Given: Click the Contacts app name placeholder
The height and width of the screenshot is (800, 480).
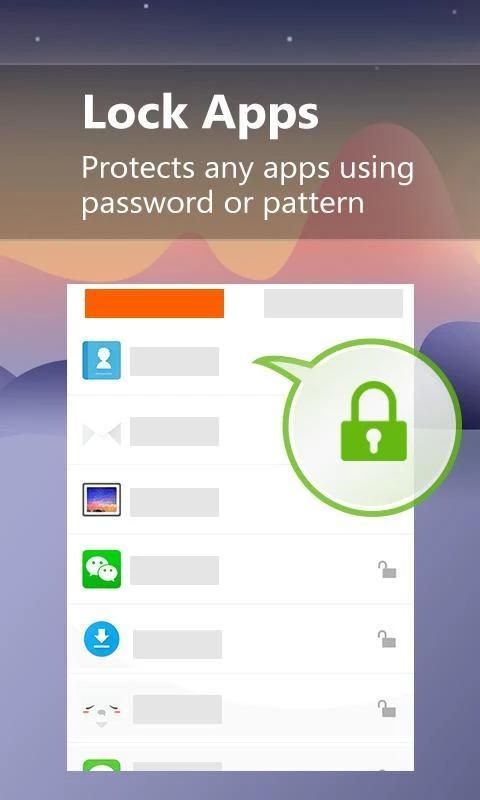Looking at the screenshot, I should 174,361.
